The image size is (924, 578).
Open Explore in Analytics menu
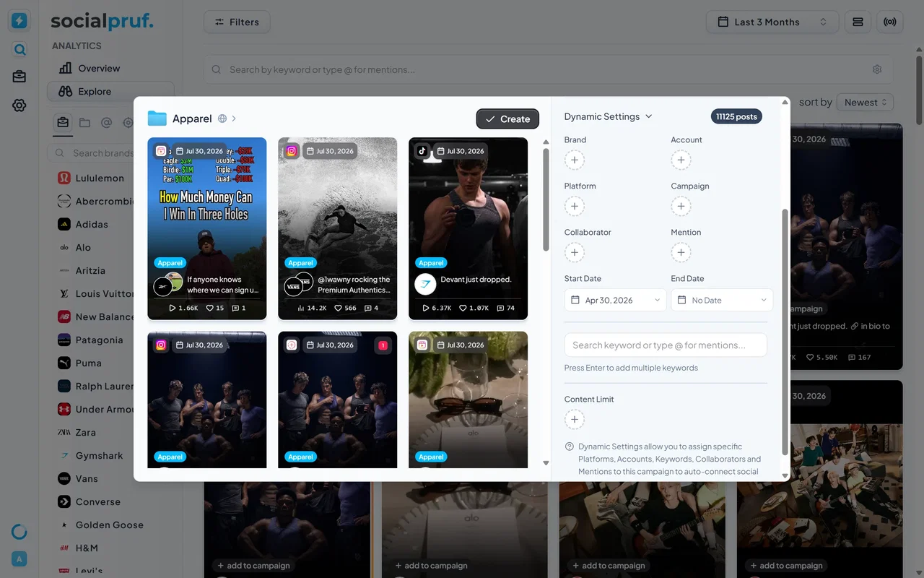point(111,91)
